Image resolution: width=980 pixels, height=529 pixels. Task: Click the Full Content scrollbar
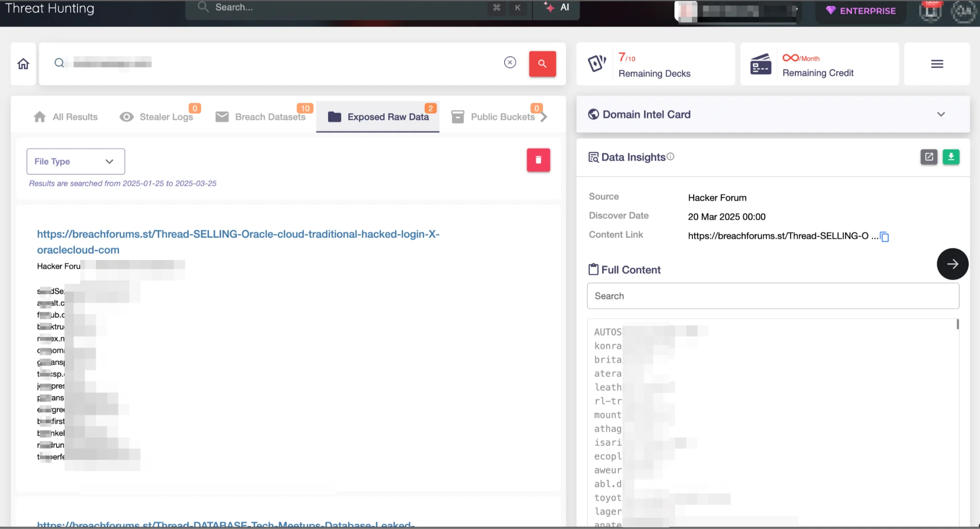point(957,324)
